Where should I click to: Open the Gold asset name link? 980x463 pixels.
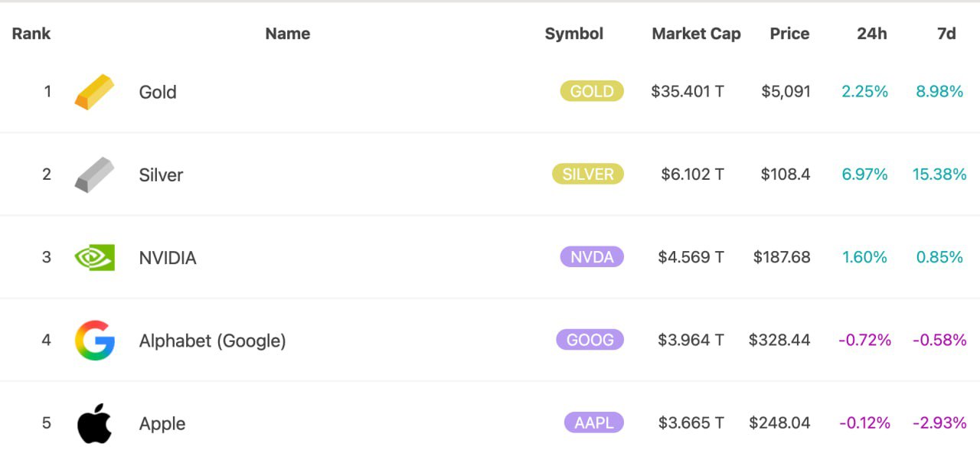158,93
